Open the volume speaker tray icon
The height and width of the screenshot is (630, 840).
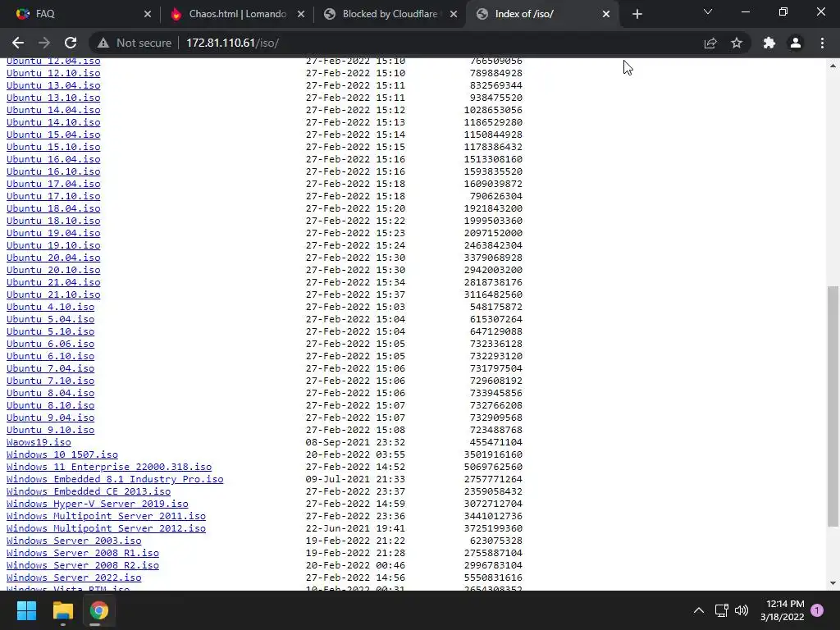tap(742, 610)
